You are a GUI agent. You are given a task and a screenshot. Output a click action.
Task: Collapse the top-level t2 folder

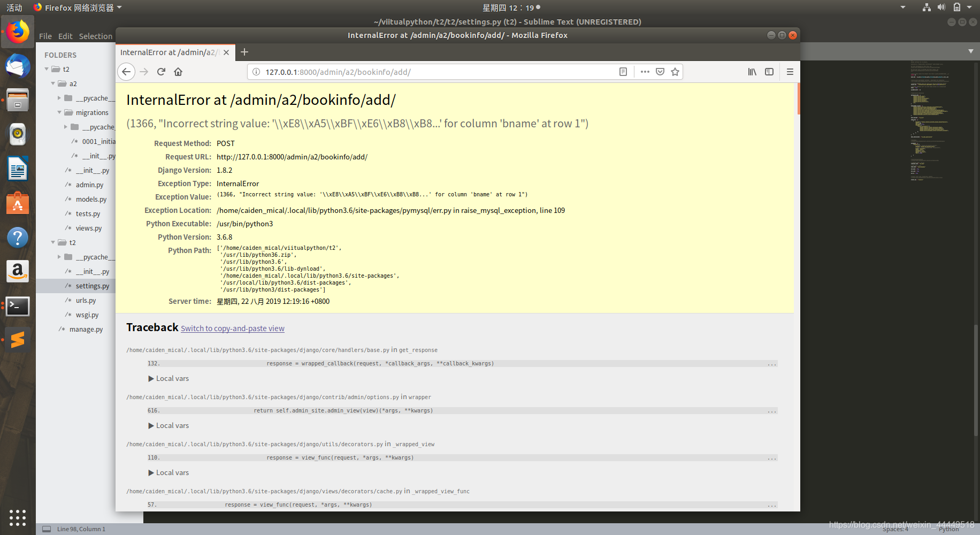tap(47, 69)
